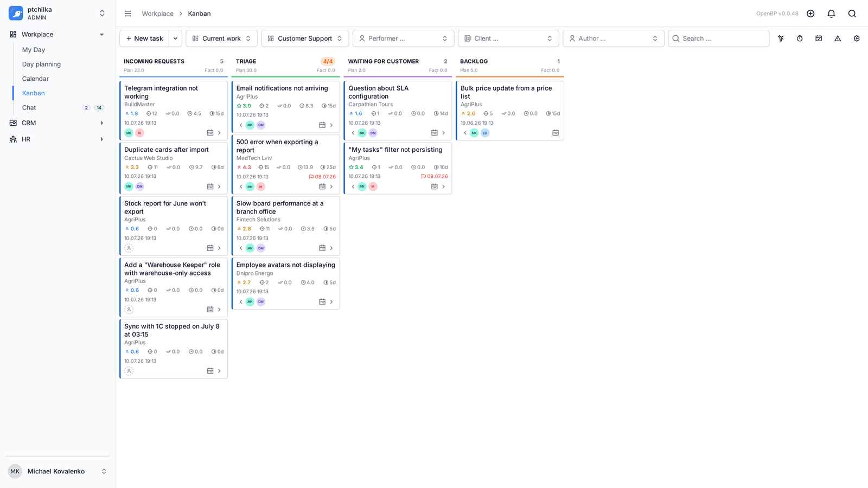Open board settings gear icon
Screen dimensions: 868x488
tap(857, 38)
